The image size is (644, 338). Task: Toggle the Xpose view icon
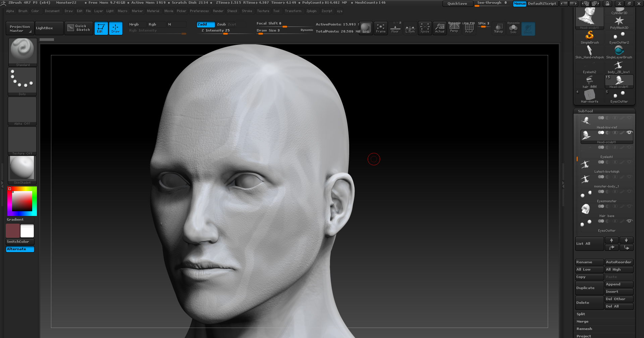[x=425, y=28]
